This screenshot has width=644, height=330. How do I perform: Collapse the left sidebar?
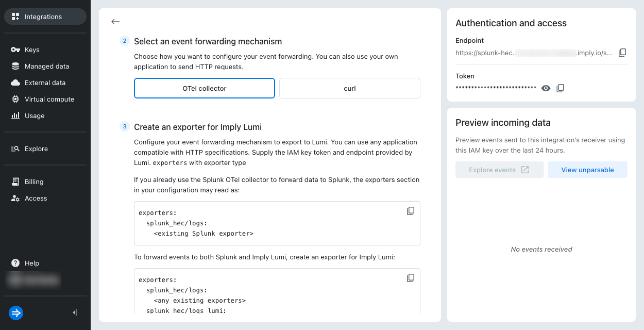75,312
